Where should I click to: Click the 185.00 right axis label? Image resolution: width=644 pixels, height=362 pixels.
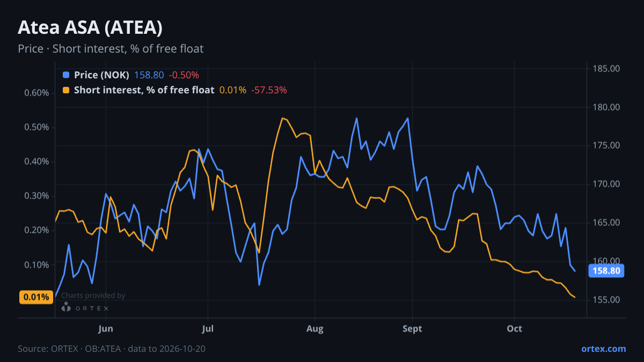click(x=606, y=69)
